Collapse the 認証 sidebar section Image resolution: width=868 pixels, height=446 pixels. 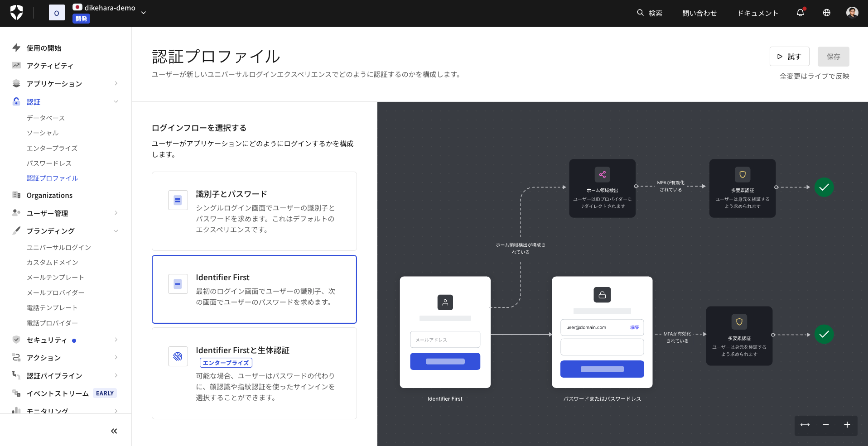(116, 101)
